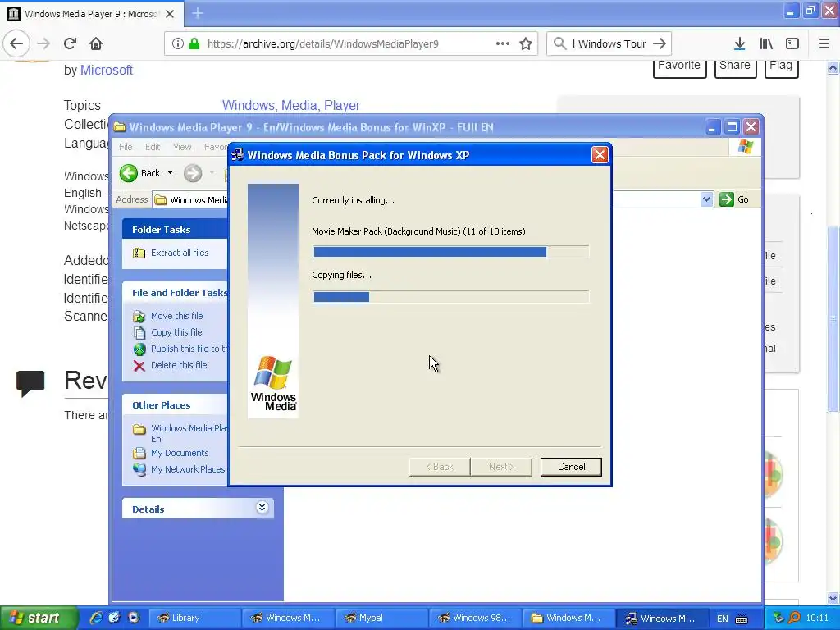This screenshot has width=840, height=630.
Task: Open the Microsoft author link
Action: [107, 71]
